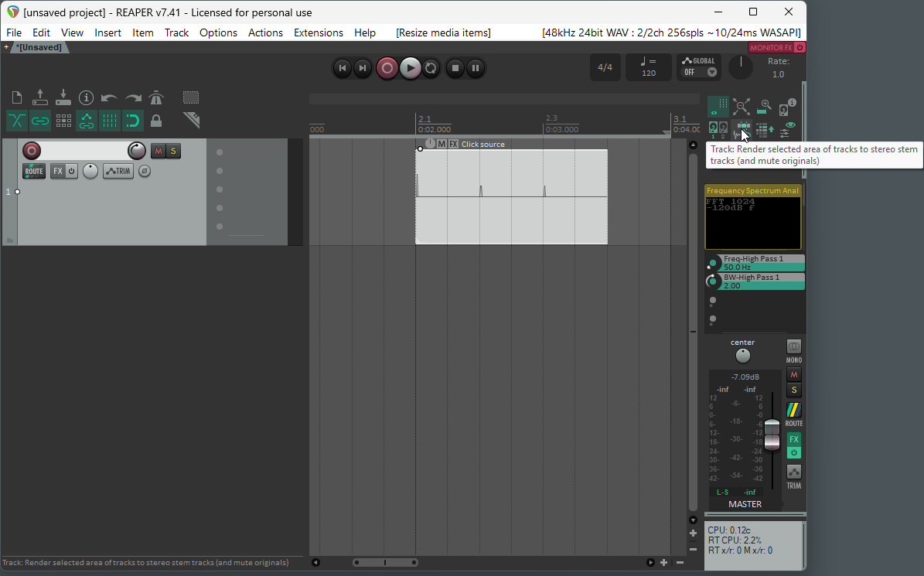
Task: Toggle master MONO button
Action: click(794, 346)
